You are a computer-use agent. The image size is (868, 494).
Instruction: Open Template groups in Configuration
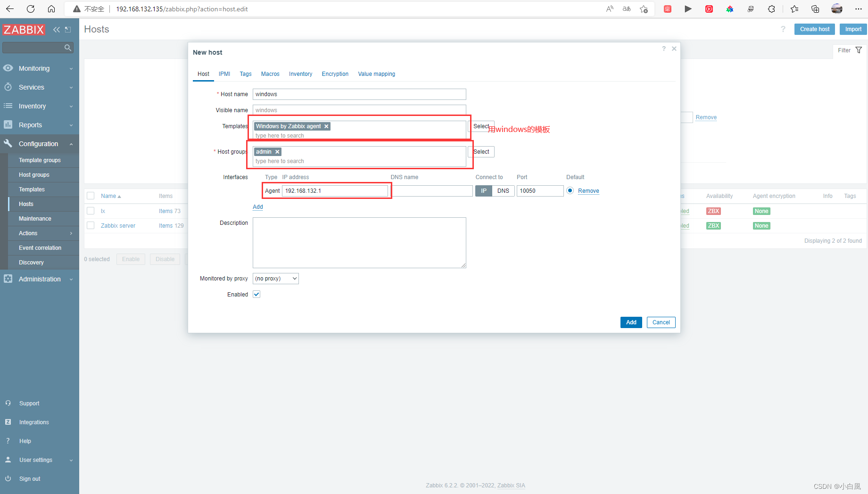(x=43, y=160)
